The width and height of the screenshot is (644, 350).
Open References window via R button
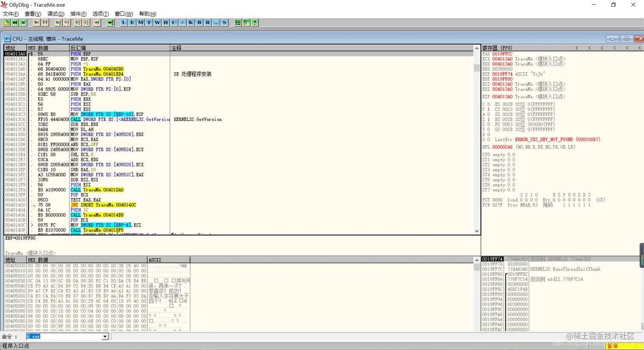click(x=208, y=23)
